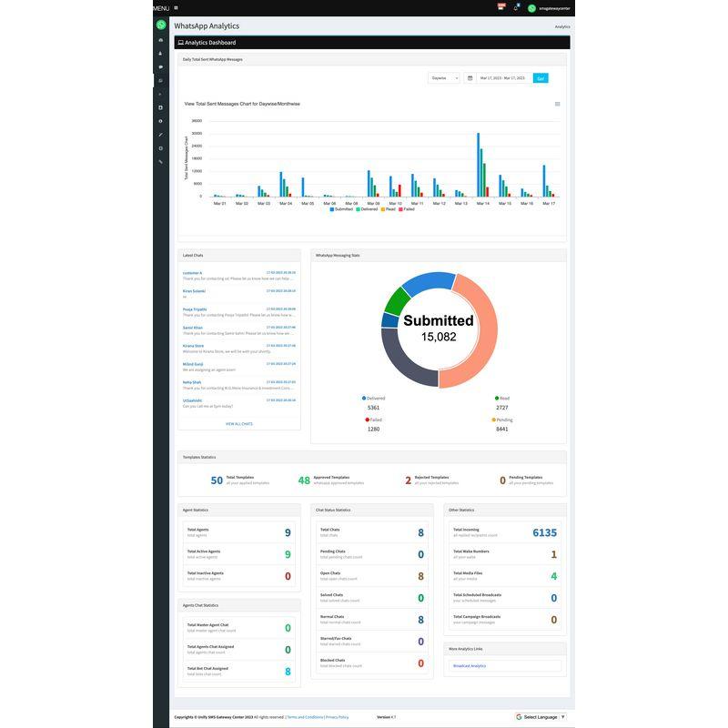Image resolution: width=728 pixels, height=728 pixels.
Task: Open the Terms and Conditions footer link
Action: point(305,717)
